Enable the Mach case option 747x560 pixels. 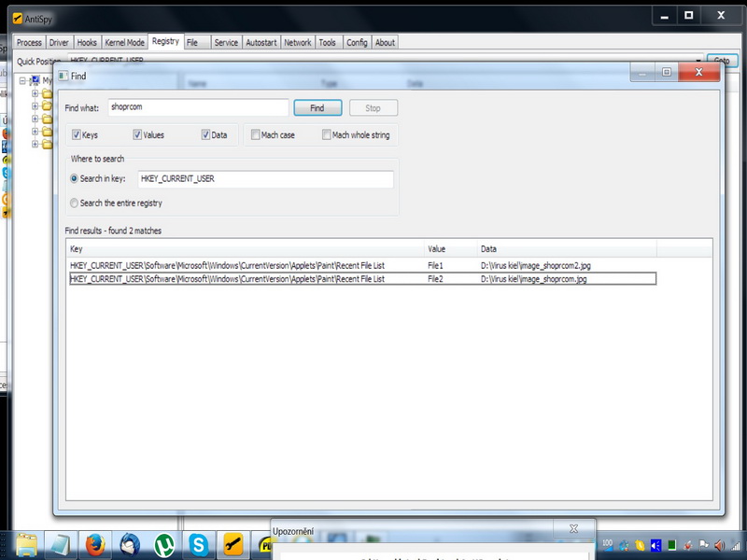[x=255, y=135]
